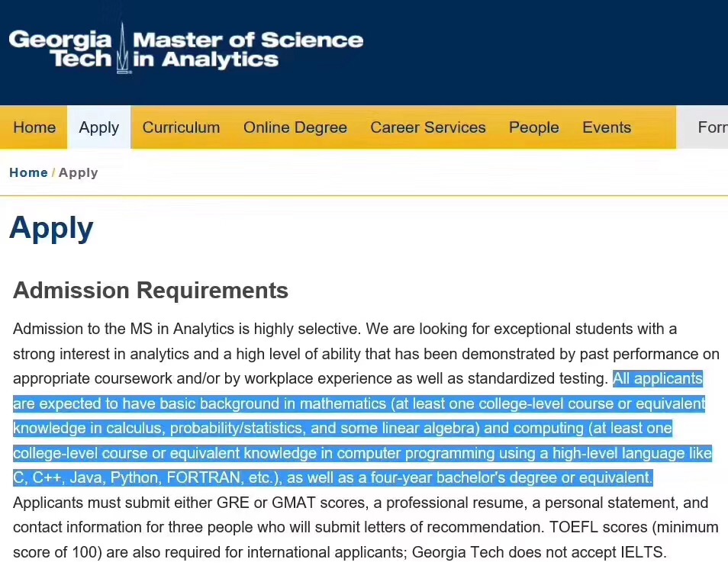This screenshot has width=728, height=572.
Task: Go to the Home nav tab
Action: pyautogui.click(x=34, y=127)
